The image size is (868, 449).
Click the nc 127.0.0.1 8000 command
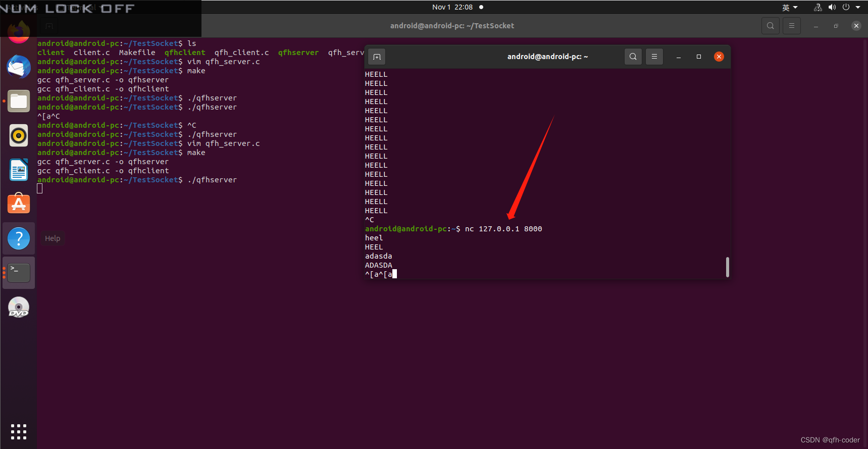tap(503, 229)
